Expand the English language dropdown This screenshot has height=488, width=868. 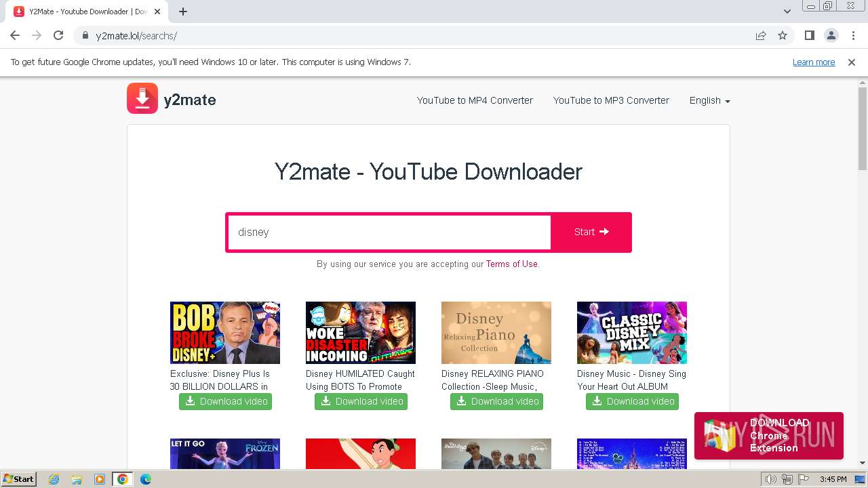(709, 100)
